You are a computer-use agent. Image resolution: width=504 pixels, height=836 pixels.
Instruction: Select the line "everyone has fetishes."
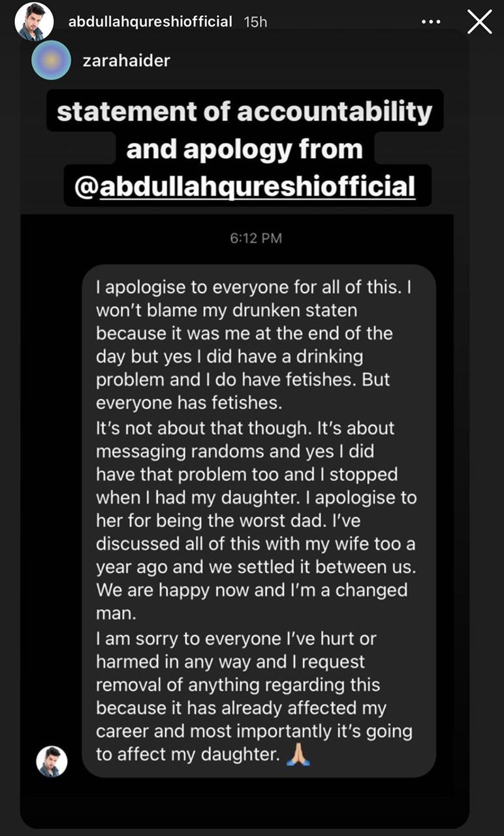coord(189,403)
